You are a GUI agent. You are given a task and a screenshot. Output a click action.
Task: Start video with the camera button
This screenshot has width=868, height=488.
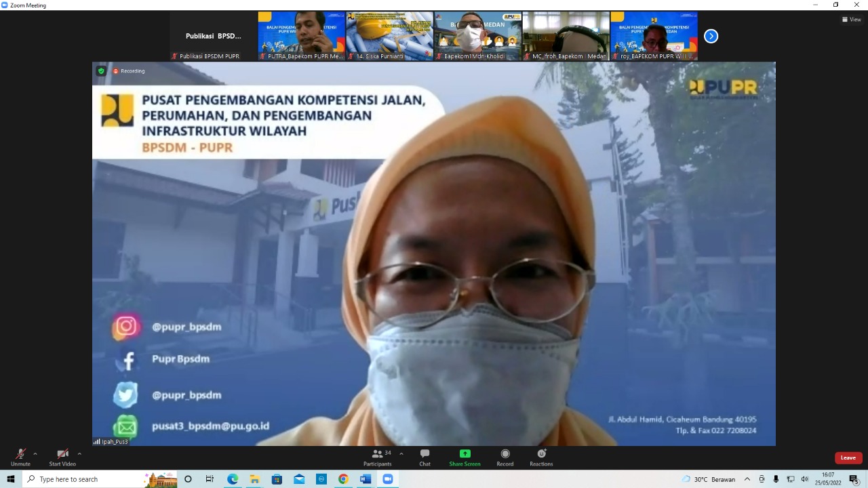pos(62,457)
